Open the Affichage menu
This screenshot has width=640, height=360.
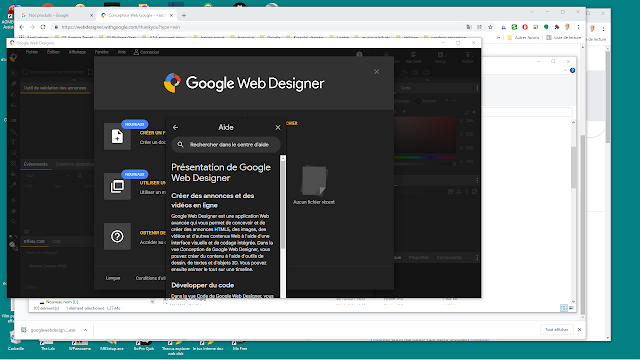coord(77,52)
